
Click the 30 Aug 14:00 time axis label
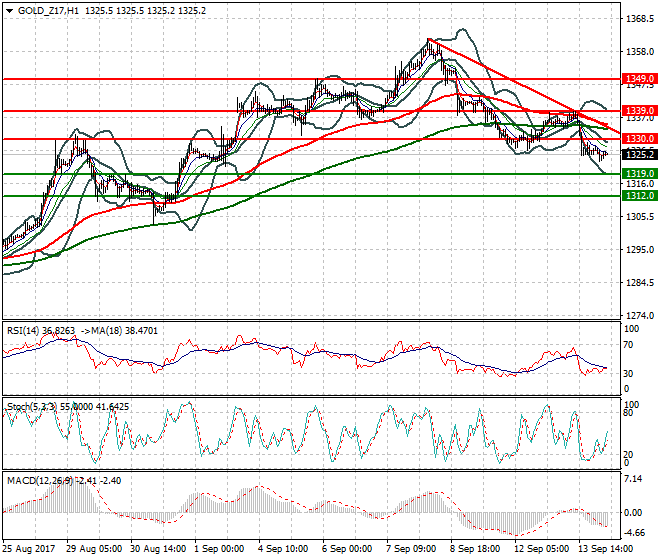pyautogui.click(x=158, y=549)
